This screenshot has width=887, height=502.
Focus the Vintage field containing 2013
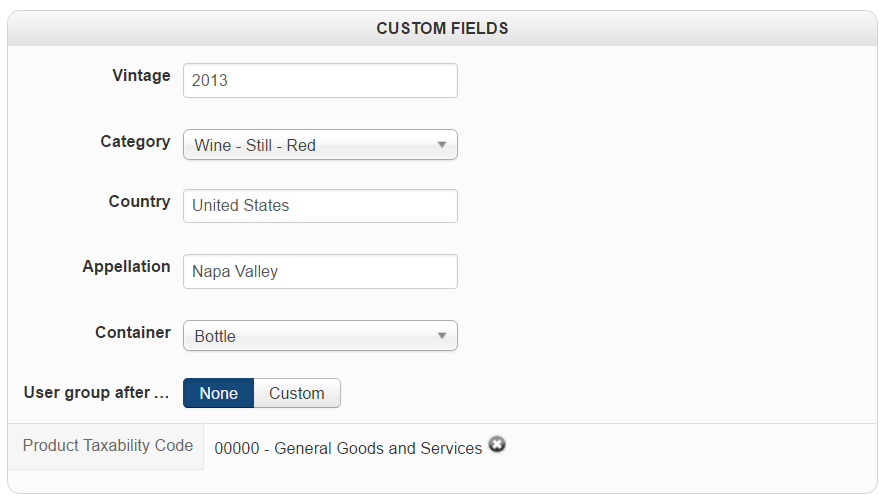coord(320,81)
